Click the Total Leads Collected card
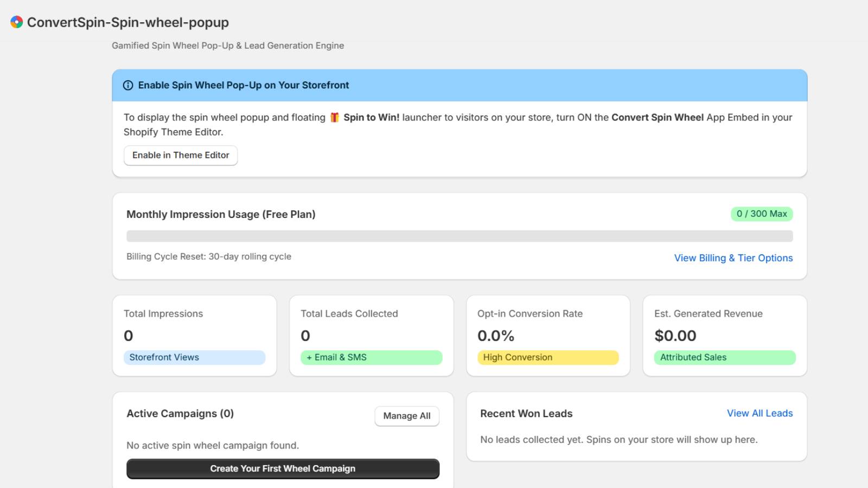The width and height of the screenshot is (868, 488). pos(371,336)
